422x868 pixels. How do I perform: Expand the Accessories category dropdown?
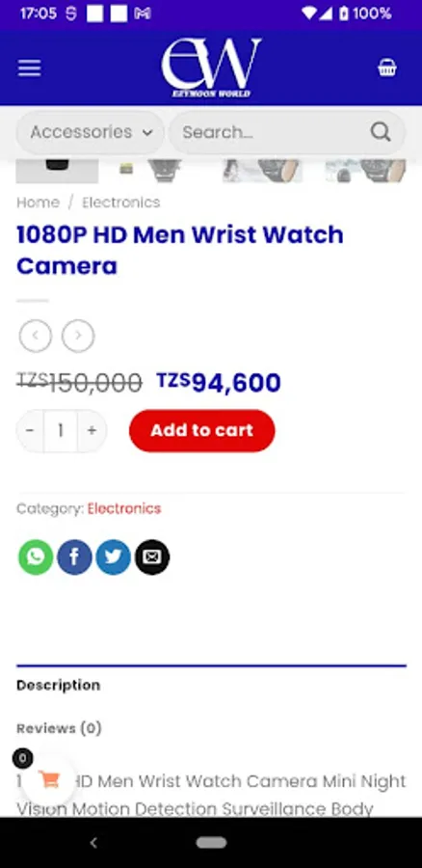click(x=91, y=132)
